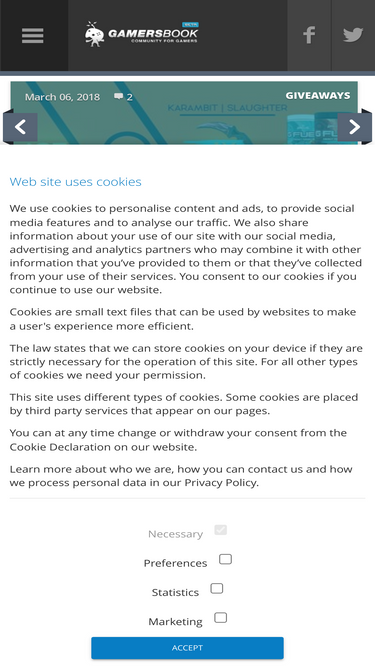Screen dimensions: 375x667
Task: Advance to next carousel slide
Action: (x=355, y=127)
